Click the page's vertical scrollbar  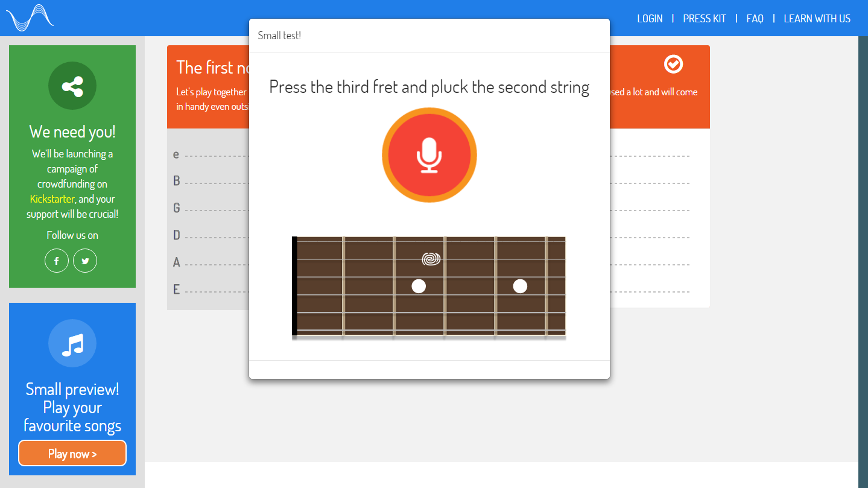[x=863, y=262]
